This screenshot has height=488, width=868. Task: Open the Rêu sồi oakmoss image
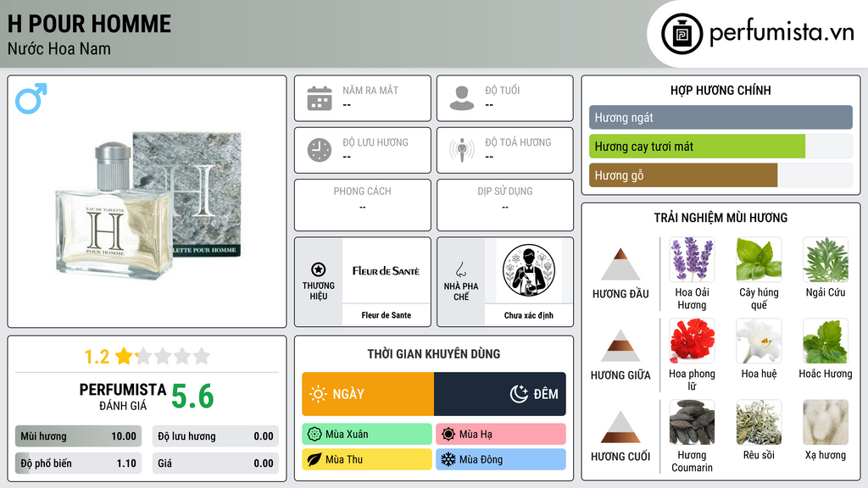point(759,422)
